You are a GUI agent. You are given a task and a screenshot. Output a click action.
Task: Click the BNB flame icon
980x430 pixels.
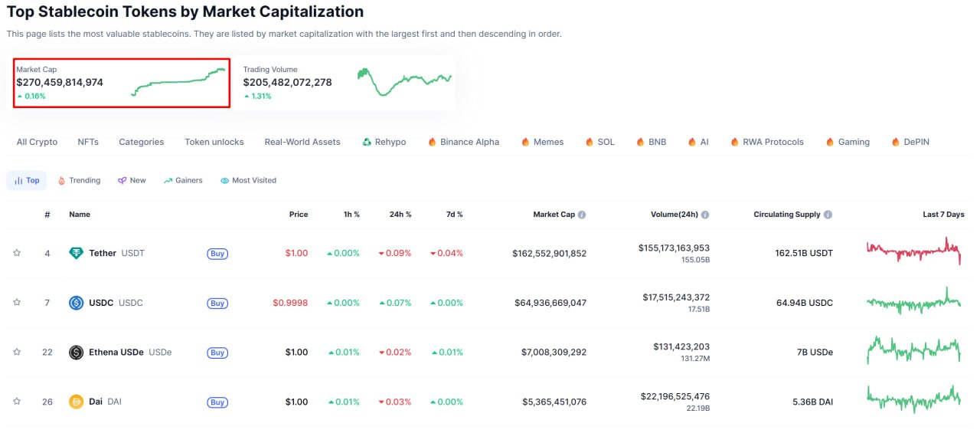pyautogui.click(x=640, y=142)
